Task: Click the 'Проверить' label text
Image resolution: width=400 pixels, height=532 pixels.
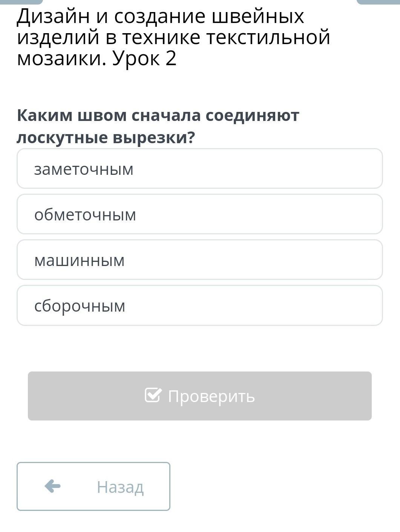Action: tap(211, 396)
